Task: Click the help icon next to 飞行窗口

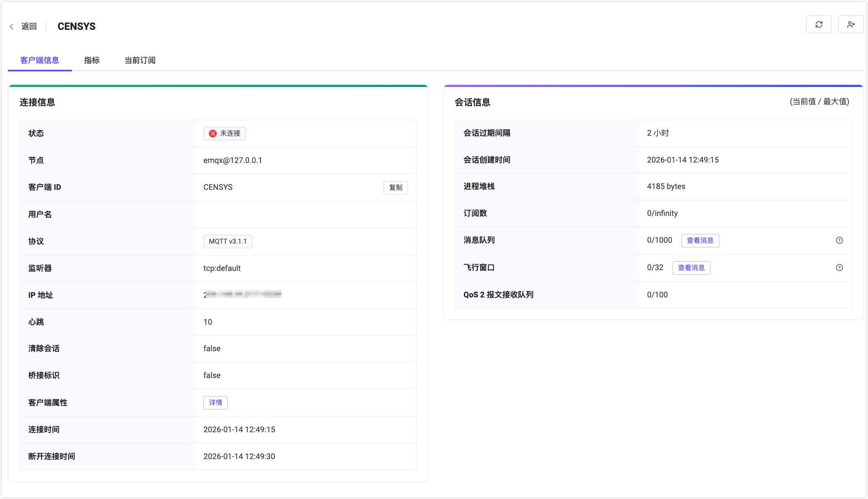Action: (839, 268)
